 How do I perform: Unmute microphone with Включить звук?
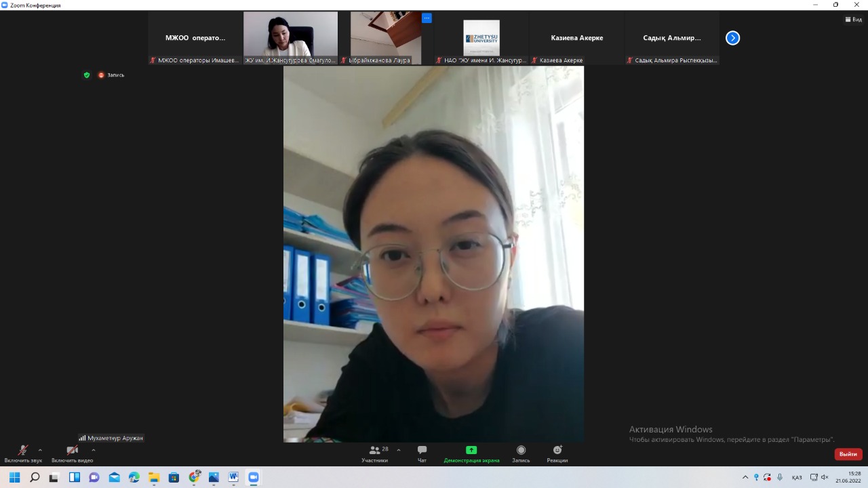click(22, 453)
